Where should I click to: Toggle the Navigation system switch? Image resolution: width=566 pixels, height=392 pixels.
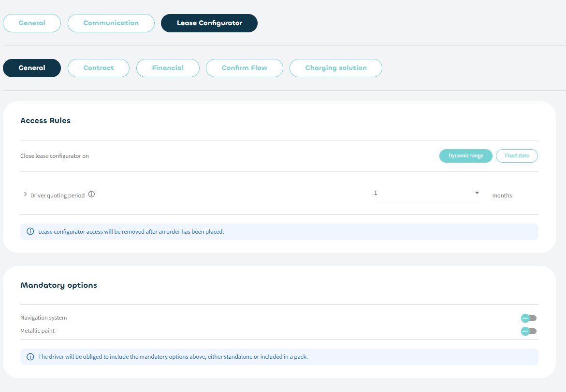528,318
